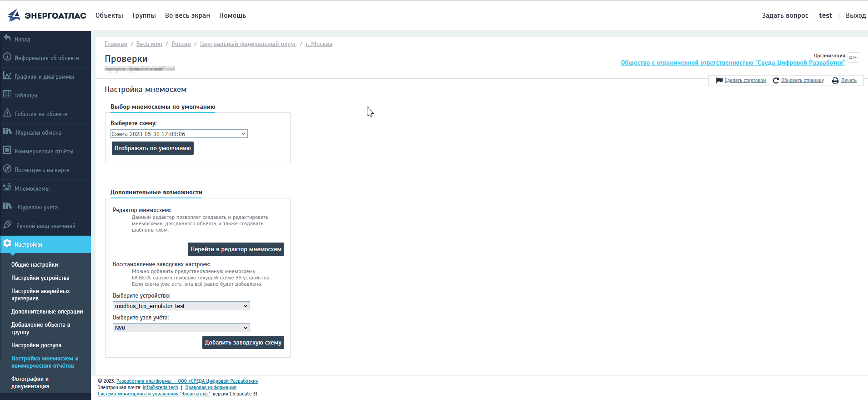Click the warning triangle events icon

tap(7, 113)
